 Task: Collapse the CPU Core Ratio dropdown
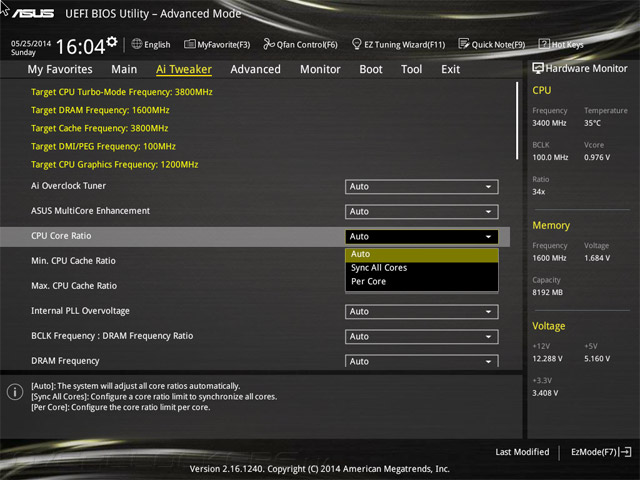click(x=422, y=237)
